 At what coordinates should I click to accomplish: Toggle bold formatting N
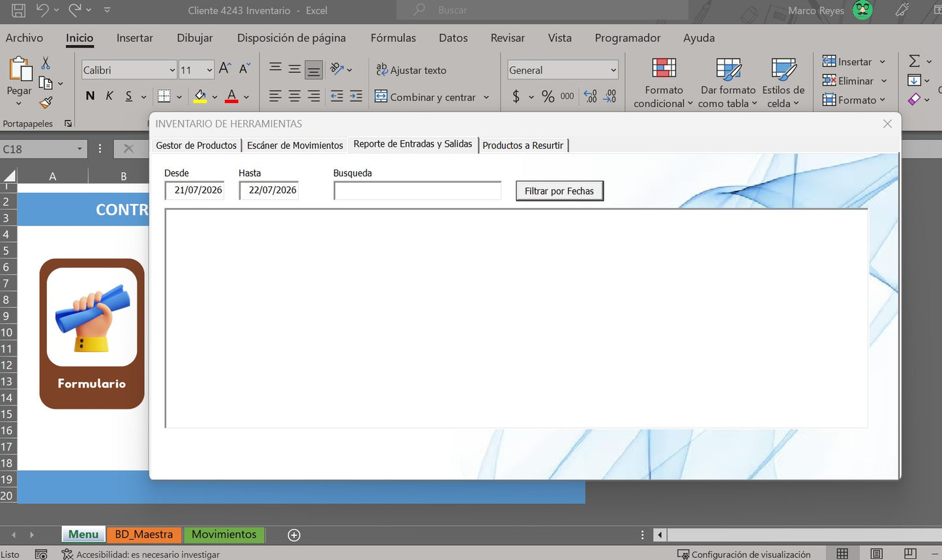click(x=90, y=96)
